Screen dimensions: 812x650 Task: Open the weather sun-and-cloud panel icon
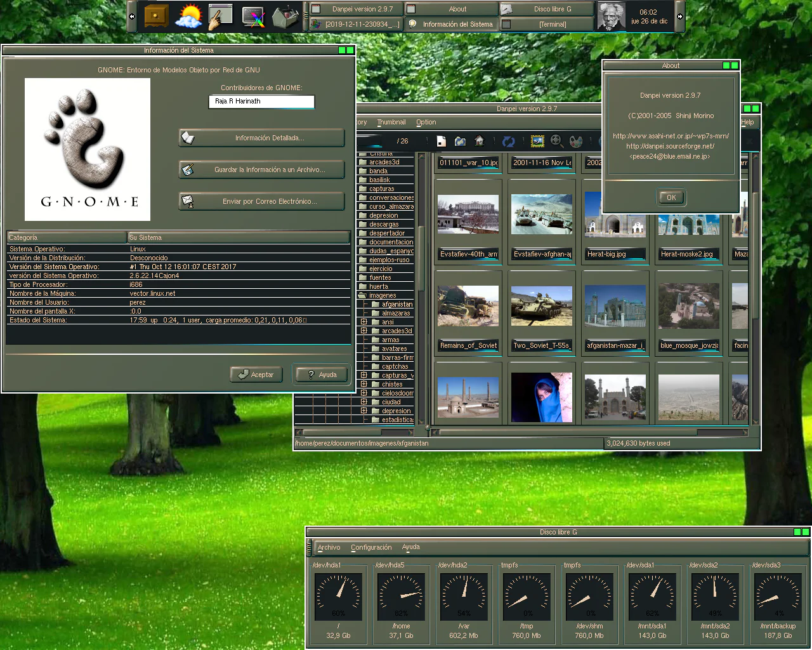point(188,17)
